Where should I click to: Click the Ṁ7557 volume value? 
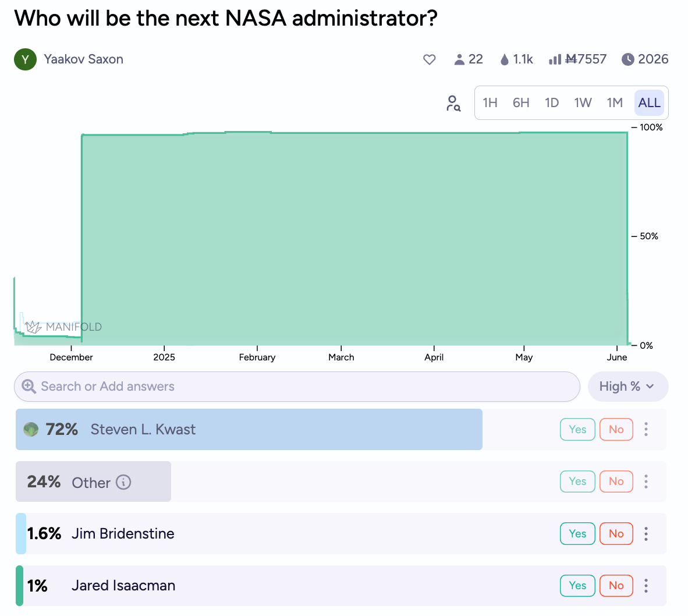click(x=586, y=59)
